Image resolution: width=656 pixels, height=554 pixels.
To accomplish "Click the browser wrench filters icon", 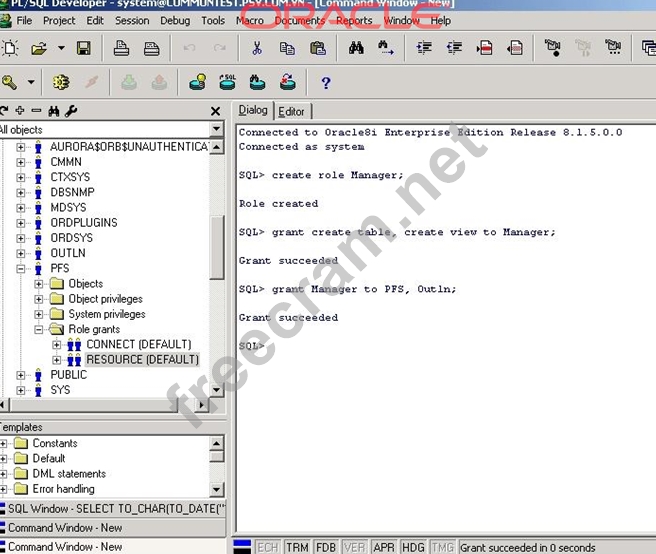I will click(71, 111).
